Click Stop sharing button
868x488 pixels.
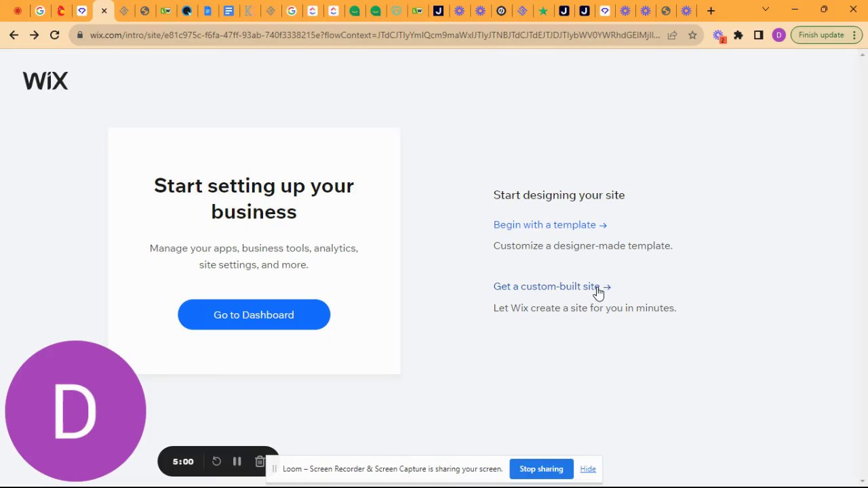point(541,469)
